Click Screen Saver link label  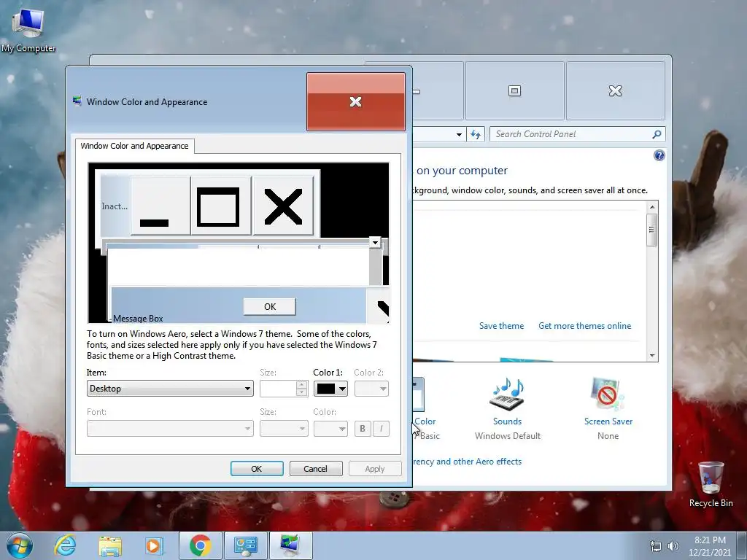[608, 421]
